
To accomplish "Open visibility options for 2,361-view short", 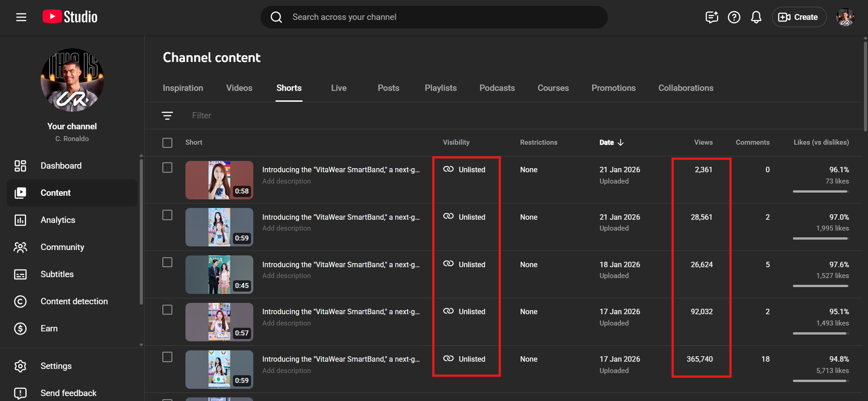I will 465,170.
